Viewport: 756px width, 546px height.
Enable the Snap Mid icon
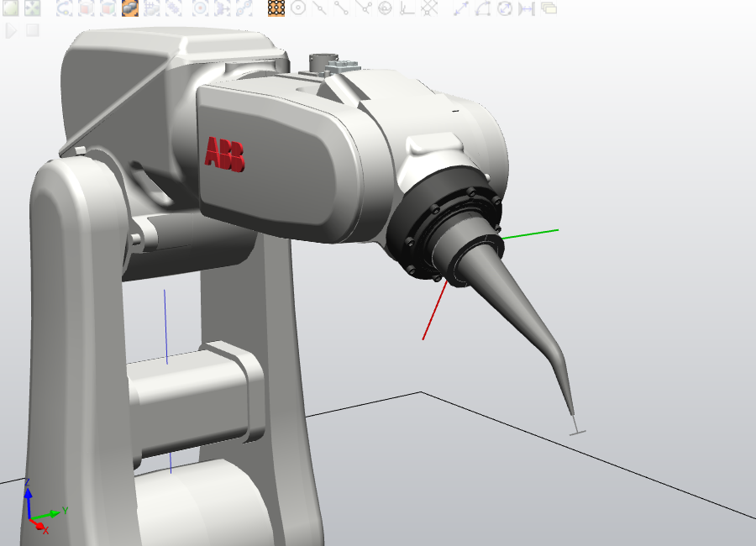[320, 8]
